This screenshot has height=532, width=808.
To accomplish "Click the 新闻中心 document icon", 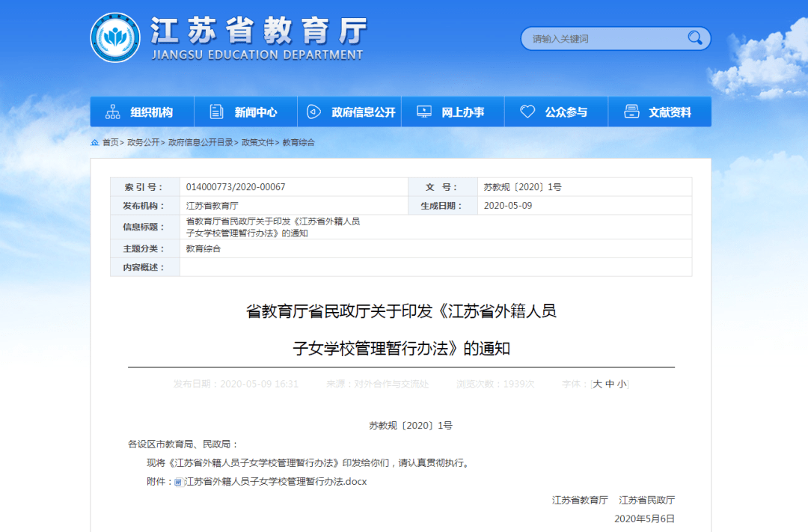I will point(216,112).
